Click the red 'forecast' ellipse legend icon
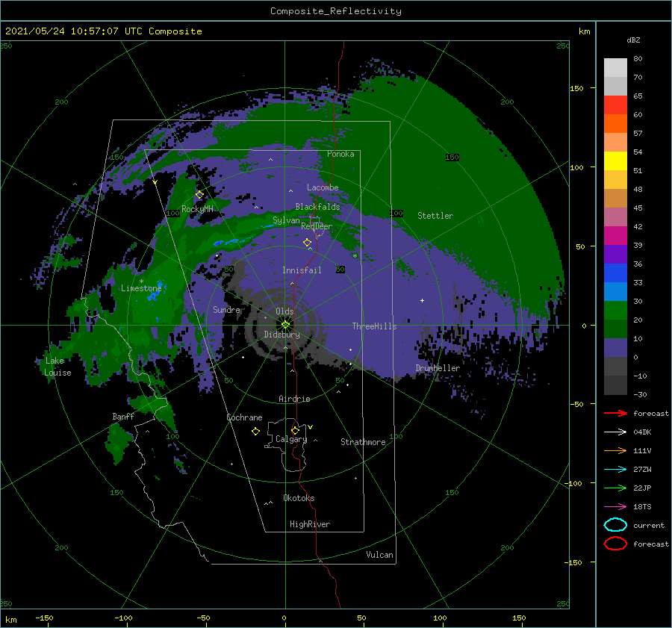672x628 pixels. 615,544
